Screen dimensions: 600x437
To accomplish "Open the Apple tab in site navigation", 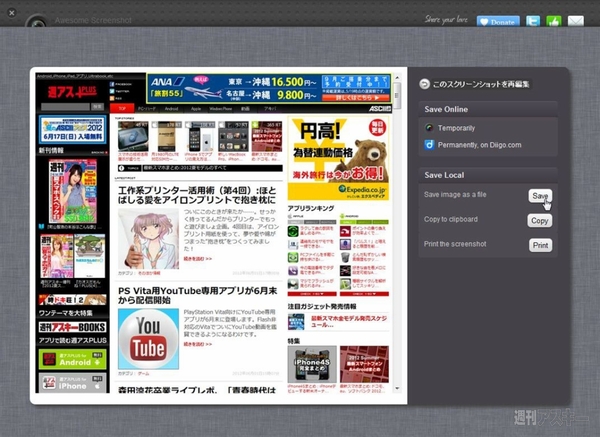I will pyautogui.click(x=196, y=109).
